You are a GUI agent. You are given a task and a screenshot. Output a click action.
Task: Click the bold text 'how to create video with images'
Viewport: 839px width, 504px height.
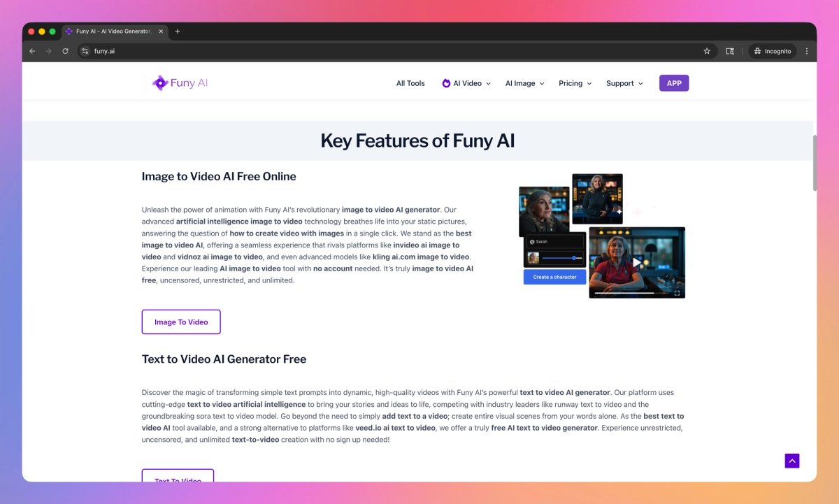pyautogui.click(x=287, y=233)
